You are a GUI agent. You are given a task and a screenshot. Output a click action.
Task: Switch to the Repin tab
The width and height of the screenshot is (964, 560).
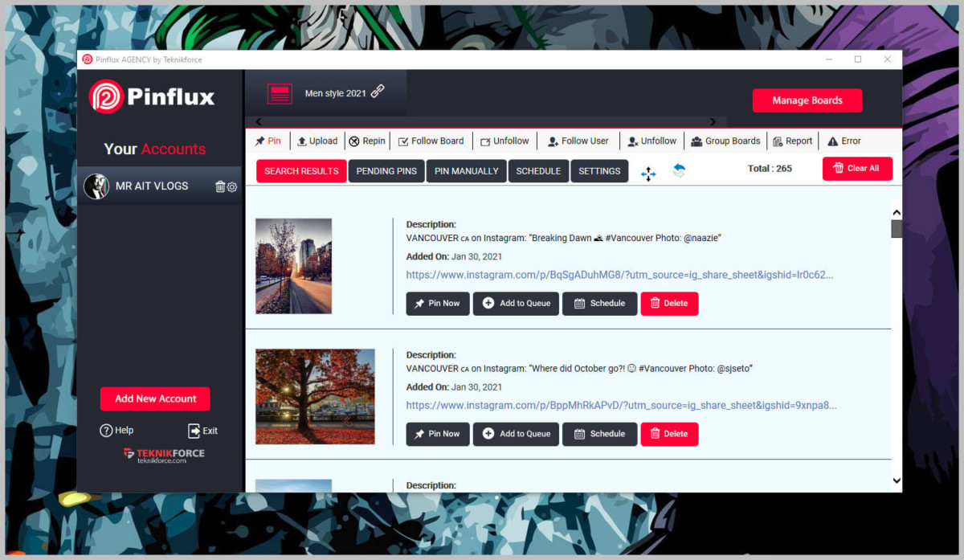click(x=367, y=141)
